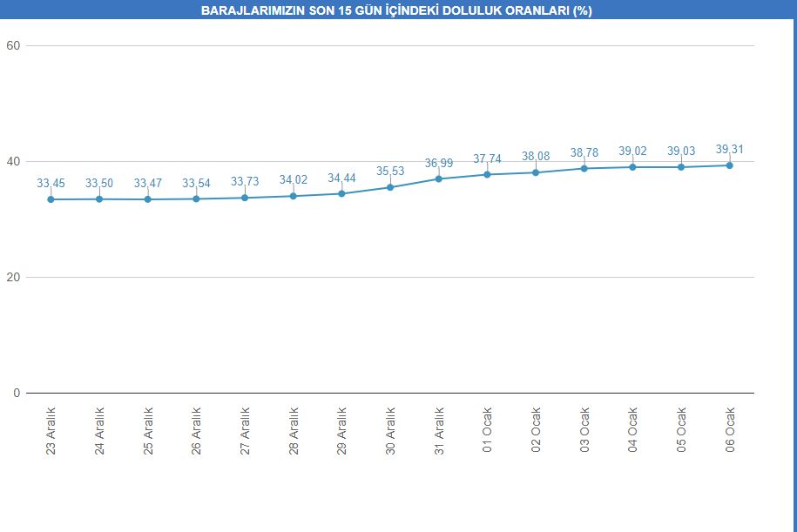Click the 20 y-axis tick label
Viewport: 797px width, 532px height.
(x=12, y=277)
